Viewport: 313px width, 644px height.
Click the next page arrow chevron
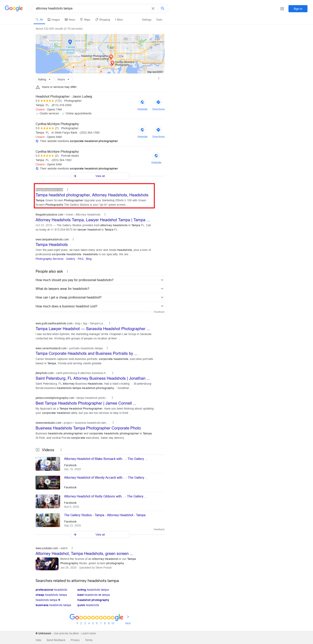(x=128, y=617)
